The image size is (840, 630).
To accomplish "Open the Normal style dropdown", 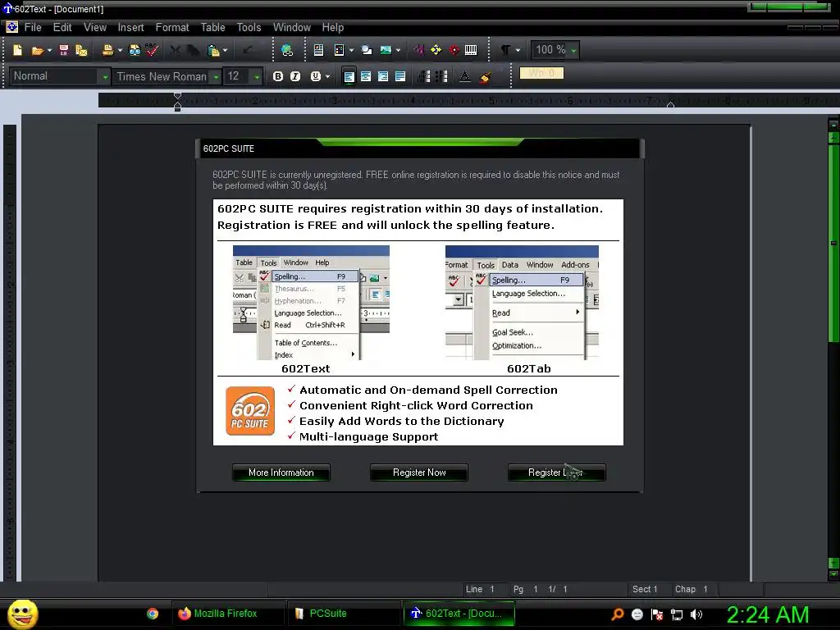I will [105, 77].
